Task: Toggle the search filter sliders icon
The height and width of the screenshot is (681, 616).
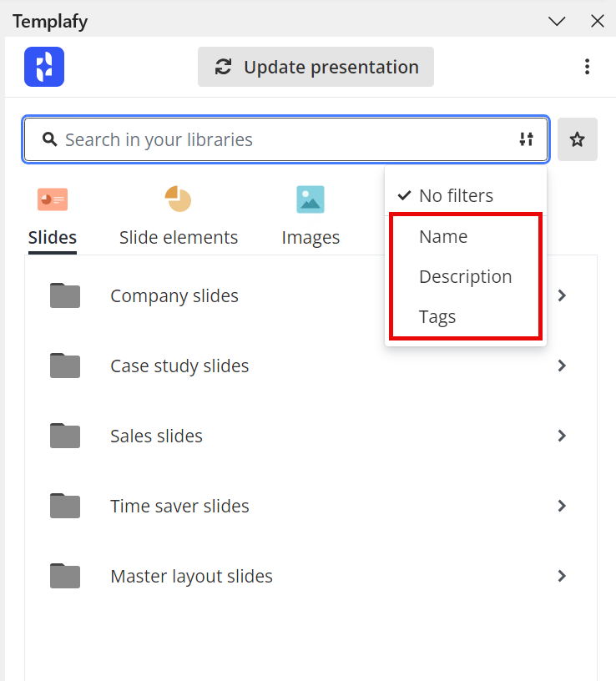Action: (526, 139)
